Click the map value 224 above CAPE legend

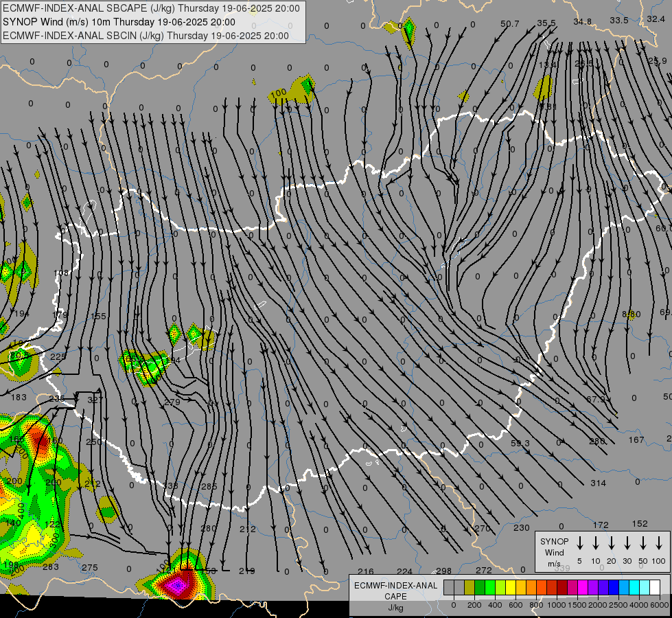click(x=404, y=571)
